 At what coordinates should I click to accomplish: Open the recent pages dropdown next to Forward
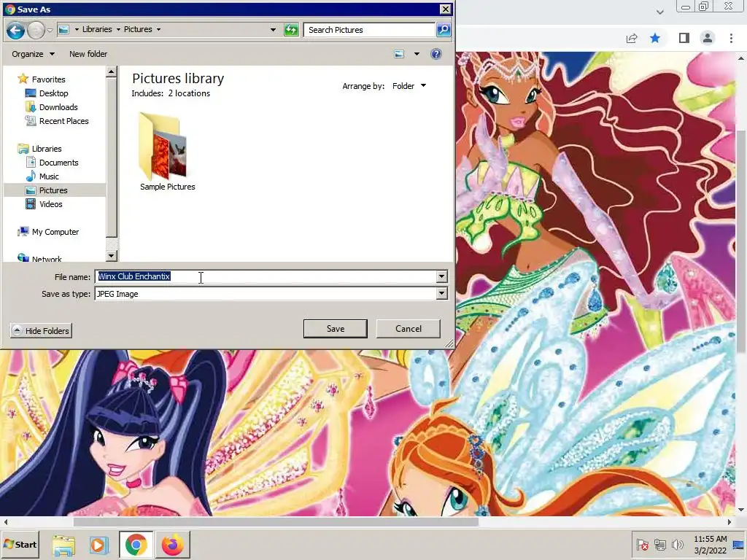click(x=50, y=31)
